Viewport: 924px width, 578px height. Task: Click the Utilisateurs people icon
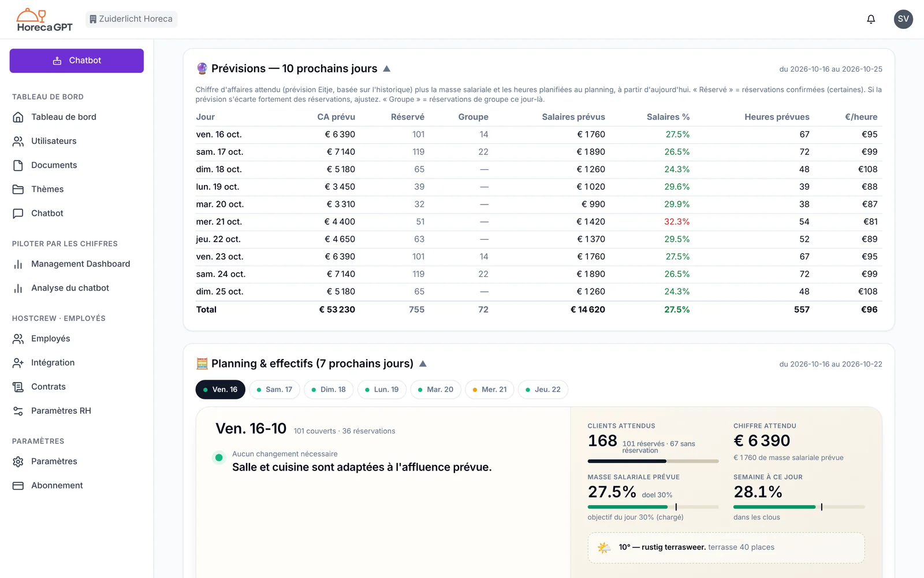click(18, 141)
